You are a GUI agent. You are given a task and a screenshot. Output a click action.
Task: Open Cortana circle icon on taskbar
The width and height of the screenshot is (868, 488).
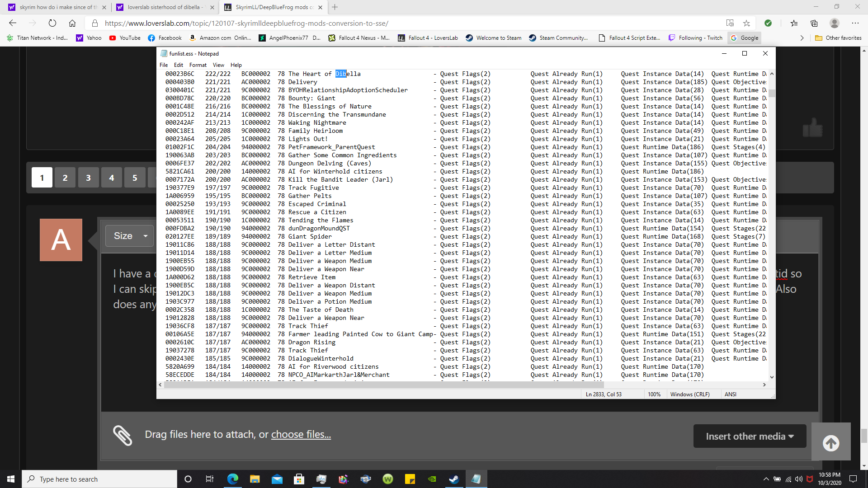point(188,479)
